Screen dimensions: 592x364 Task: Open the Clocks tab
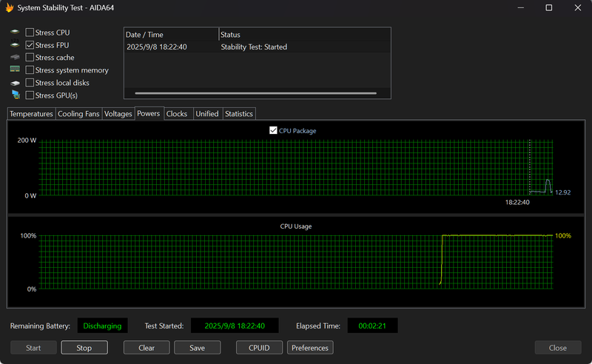pyautogui.click(x=177, y=114)
